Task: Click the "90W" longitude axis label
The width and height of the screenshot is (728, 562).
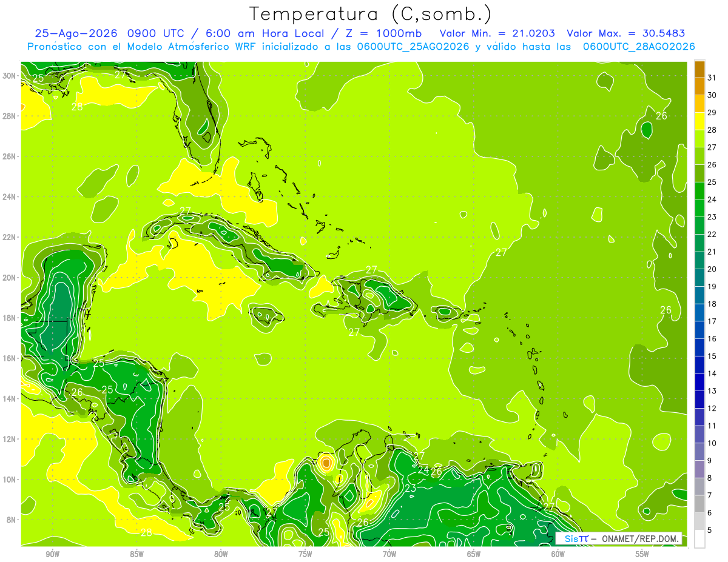Action: coord(53,554)
